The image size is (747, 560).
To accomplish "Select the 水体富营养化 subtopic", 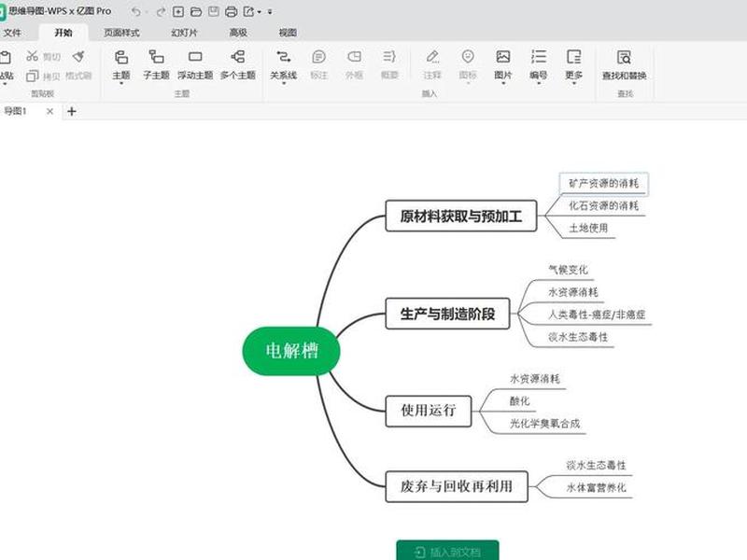I will 596,487.
